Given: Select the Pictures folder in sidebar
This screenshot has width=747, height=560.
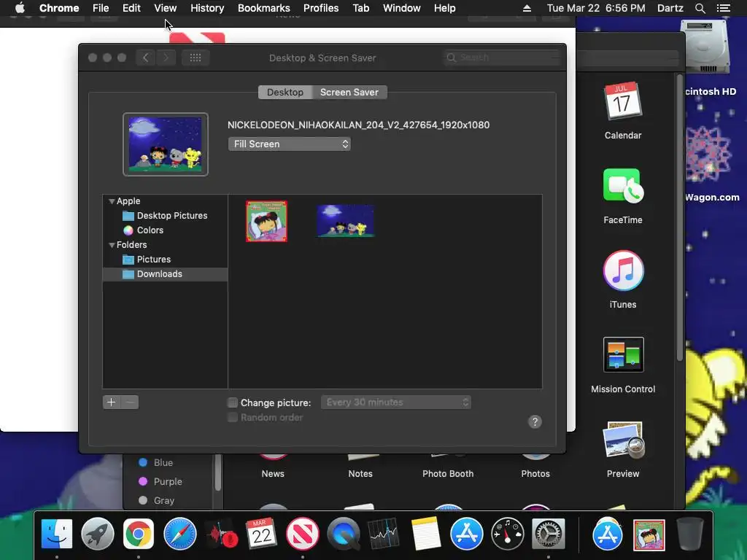Looking at the screenshot, I should pos(165,260).
